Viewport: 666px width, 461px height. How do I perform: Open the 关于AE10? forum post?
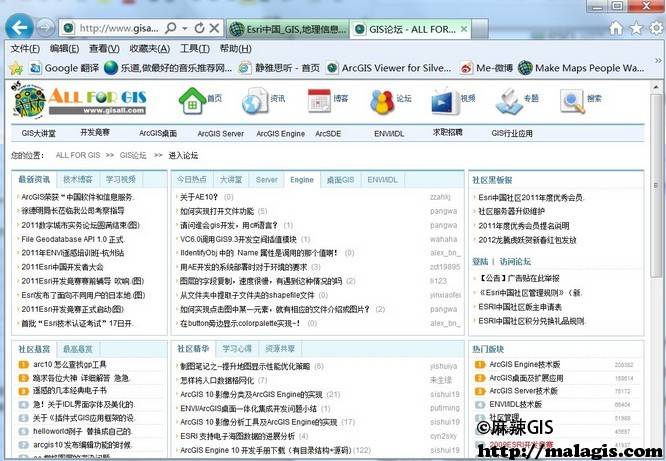tap(199, 197)
